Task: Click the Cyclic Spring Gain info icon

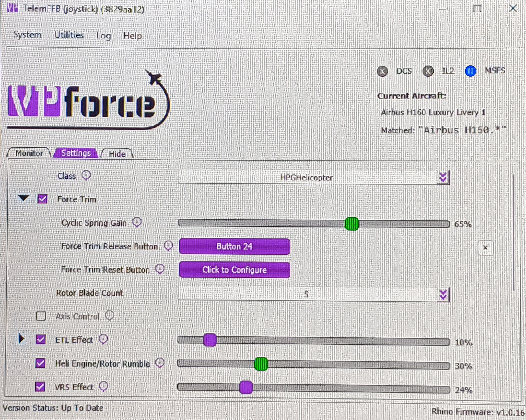Action: pyautogui.click(x=137, y=222)
